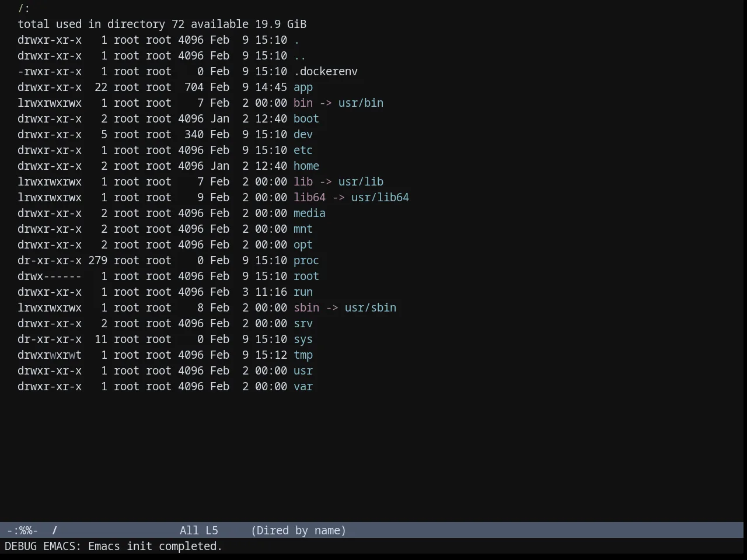The width and height of the screenshot is (747, 560).
Task: Open the usr directory
Action: (303, 371)
